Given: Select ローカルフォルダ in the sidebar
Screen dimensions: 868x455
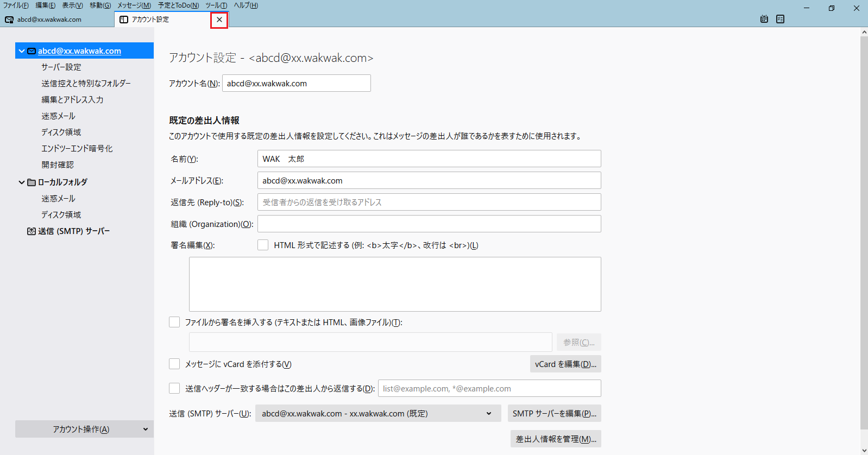Looking at the screenshot, I should coord(62,182).
